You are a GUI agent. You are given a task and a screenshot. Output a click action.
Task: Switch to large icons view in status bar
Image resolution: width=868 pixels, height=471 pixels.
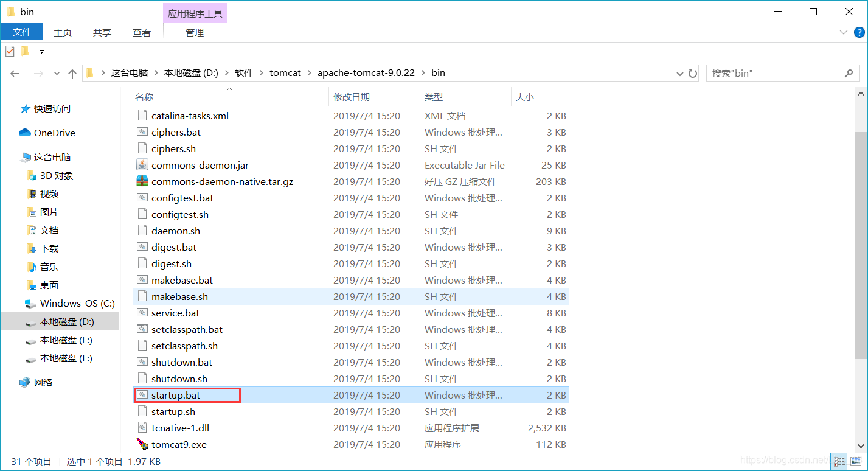(x=855, y=462)
